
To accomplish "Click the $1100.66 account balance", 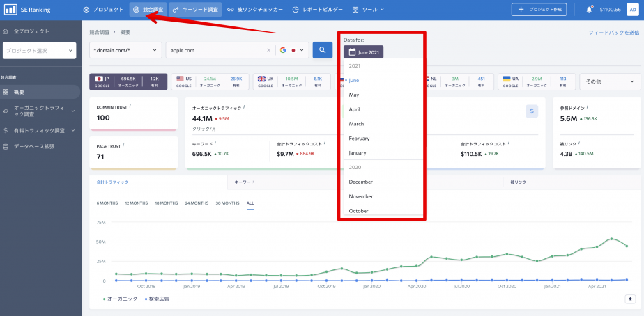I will click(610, 10).
